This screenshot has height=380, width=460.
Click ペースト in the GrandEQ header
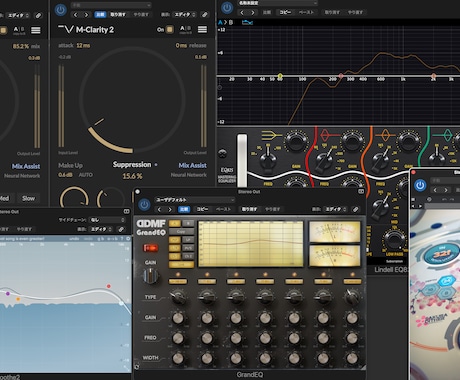(x=223, y=209)
